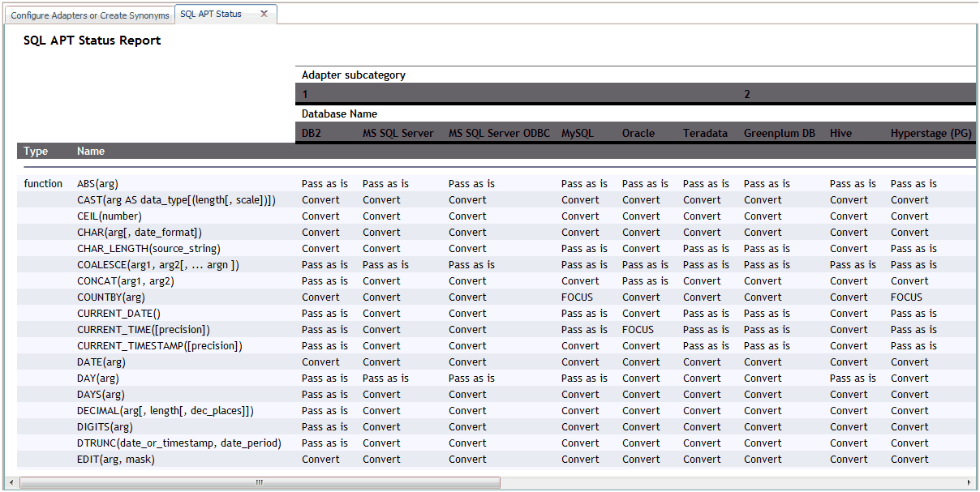980x492 pixels.
Task: Click the Teradata column header
Action: 705,133
